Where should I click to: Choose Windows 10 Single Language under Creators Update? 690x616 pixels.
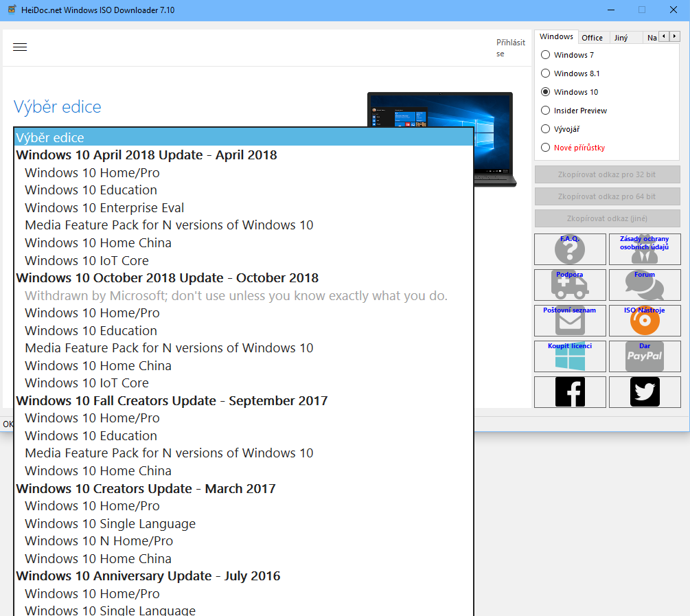point(244,523)
